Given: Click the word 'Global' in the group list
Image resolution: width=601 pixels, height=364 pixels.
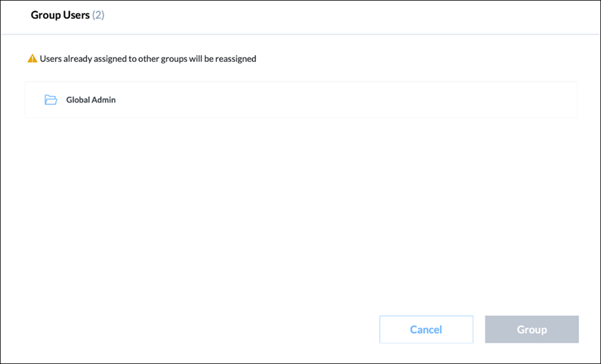Looking at the screenshot, I should (x=79, y=100).
